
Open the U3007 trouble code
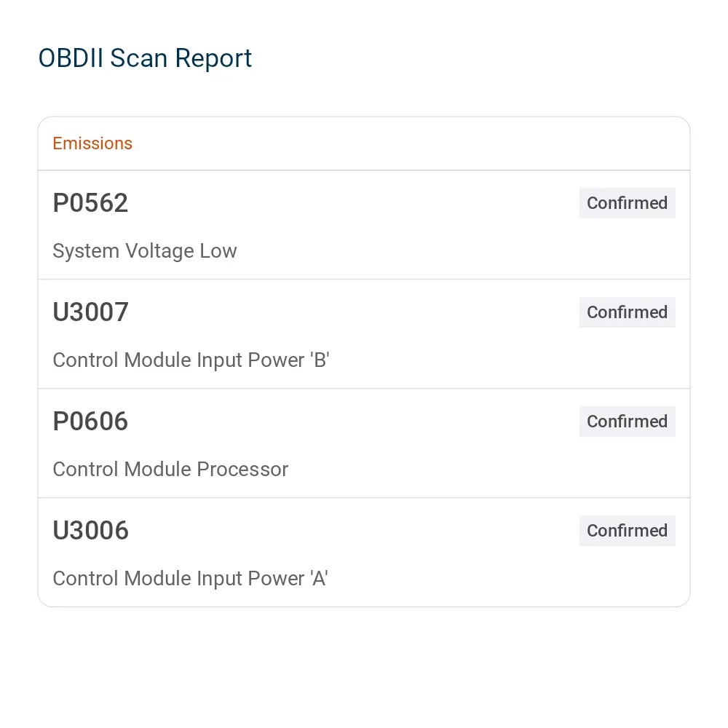point(90,312)
